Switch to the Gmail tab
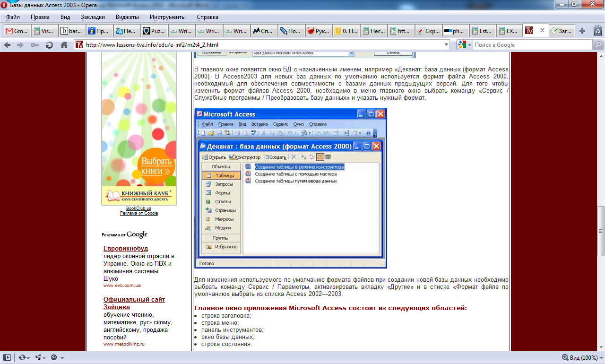This screenshot has width=605, height=364. point(17,31)
